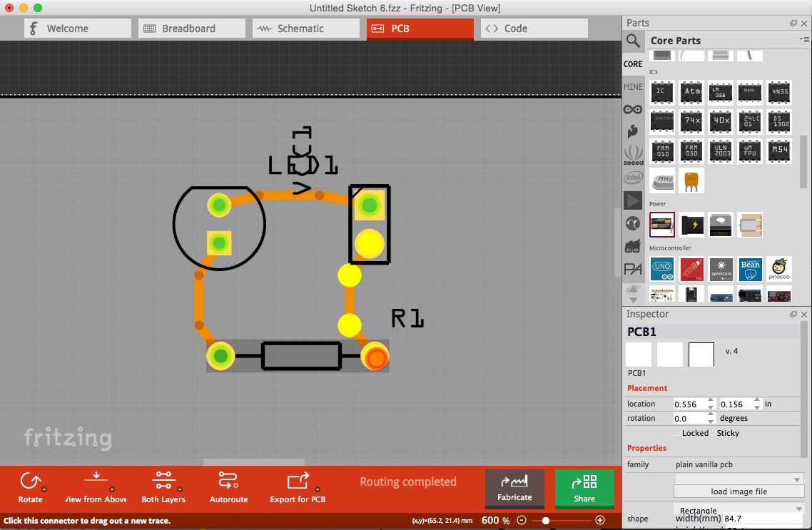Switch to the Schematic tab
The width and height of the screenshot is (812, 530).
pyautogui.click(x=306, y=29)
